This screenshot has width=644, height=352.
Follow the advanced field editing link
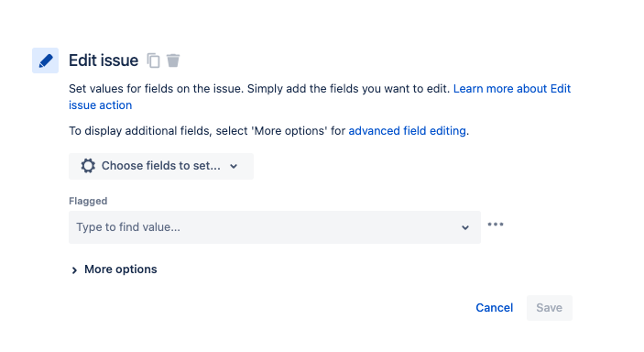click(407, 131)
